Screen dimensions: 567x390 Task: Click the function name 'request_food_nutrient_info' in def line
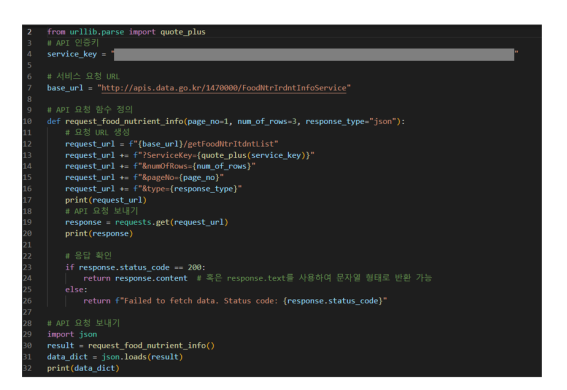(124, 121)
